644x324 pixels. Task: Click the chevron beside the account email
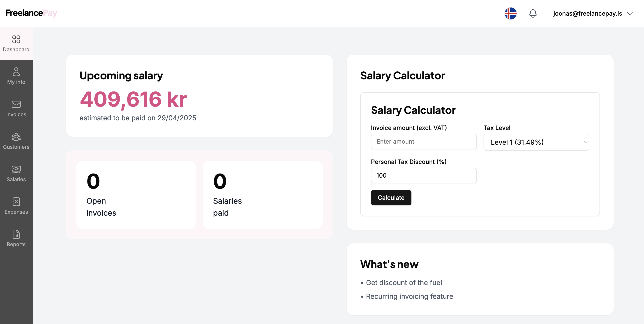click(630, 13)
